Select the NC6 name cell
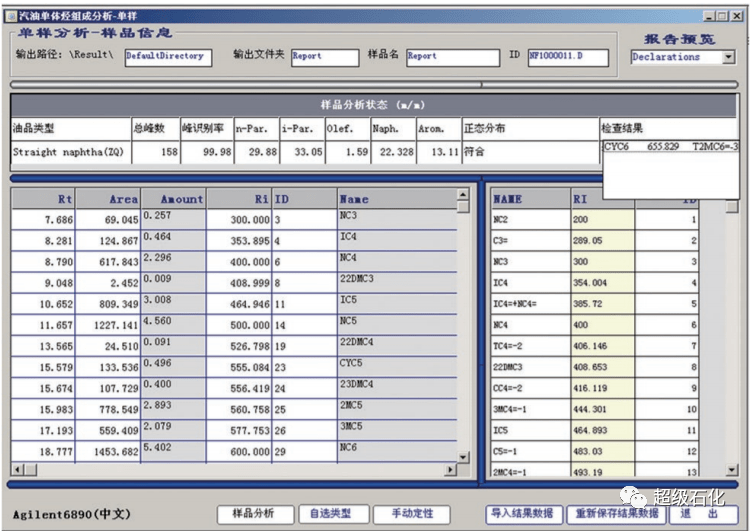 click(x=397, y=451)
